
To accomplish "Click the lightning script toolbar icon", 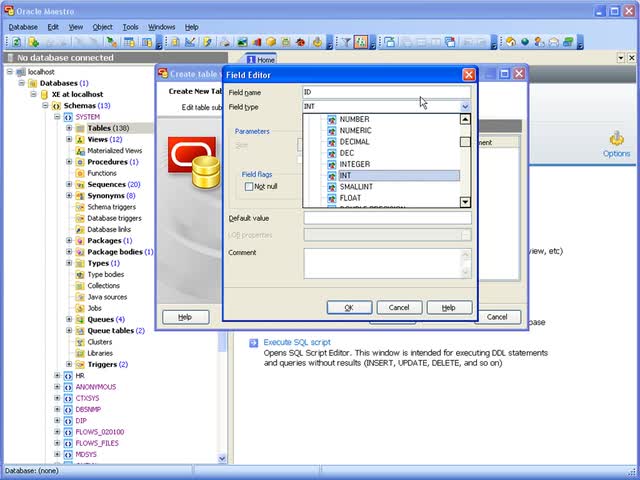I will [207, 42].
